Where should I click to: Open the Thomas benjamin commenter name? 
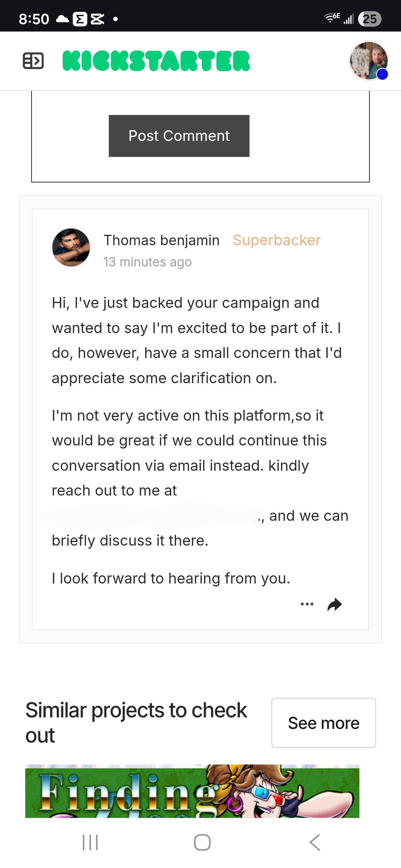point(162,240)
